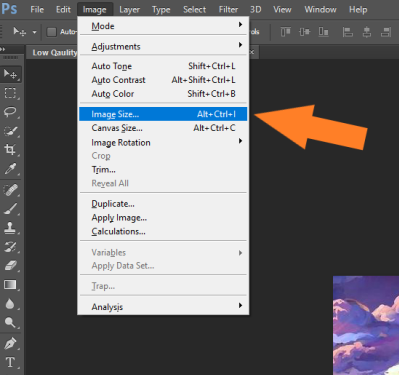Expand the Adjustments submenu
Image resolution: width=399 pixels, height=375 pixels.
click(x=163, y=46)
